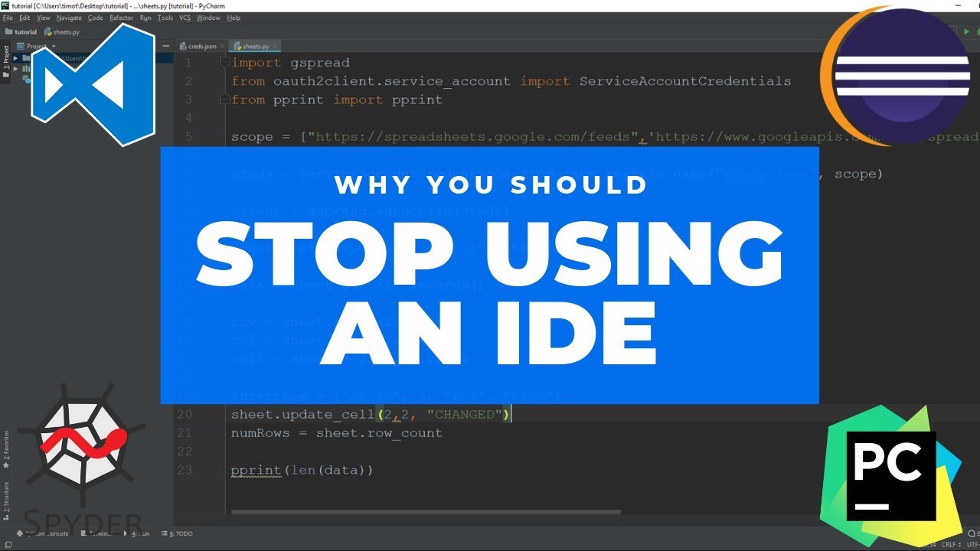Collapse the import block fold marker on line 1
This screenshot has width=980, height=551.
(x=224, y=62)
